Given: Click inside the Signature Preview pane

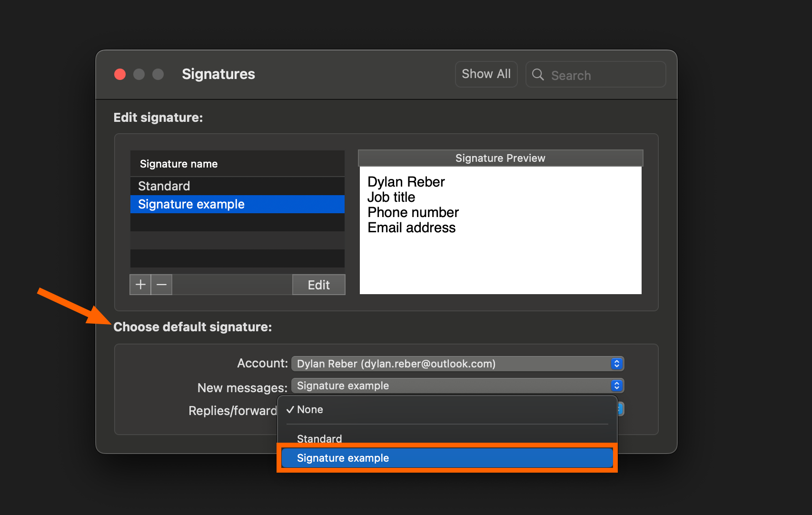Looking at the screenshot, I should pos(500,230).
